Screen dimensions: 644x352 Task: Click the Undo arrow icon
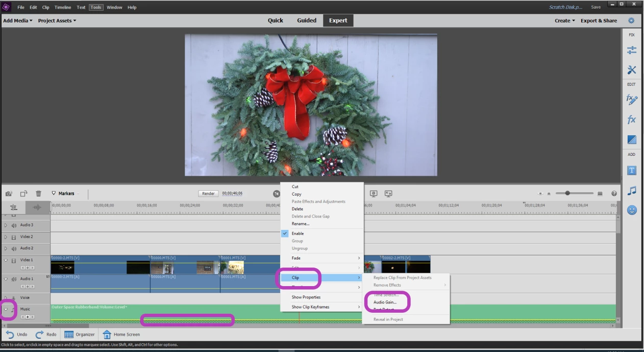click(10, 334)
